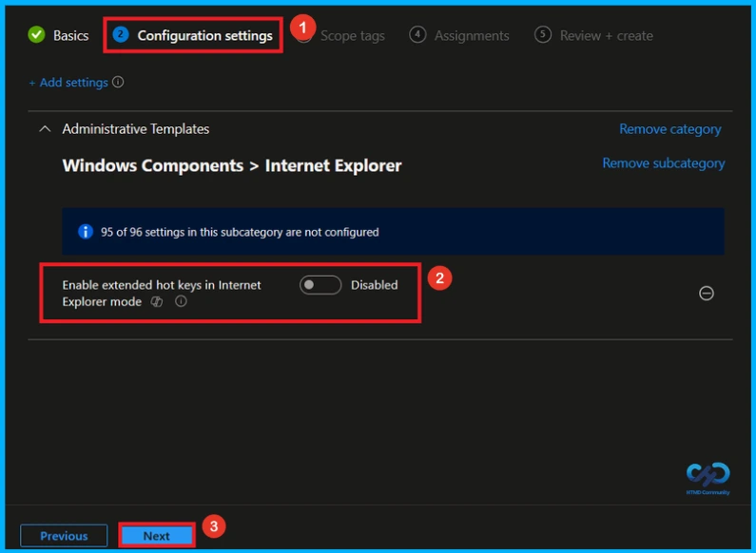Click the '95 of 96 settings' banner text
Image resolution: width=756 pixels, height=553 pixels.
click(x=240, y=232)
